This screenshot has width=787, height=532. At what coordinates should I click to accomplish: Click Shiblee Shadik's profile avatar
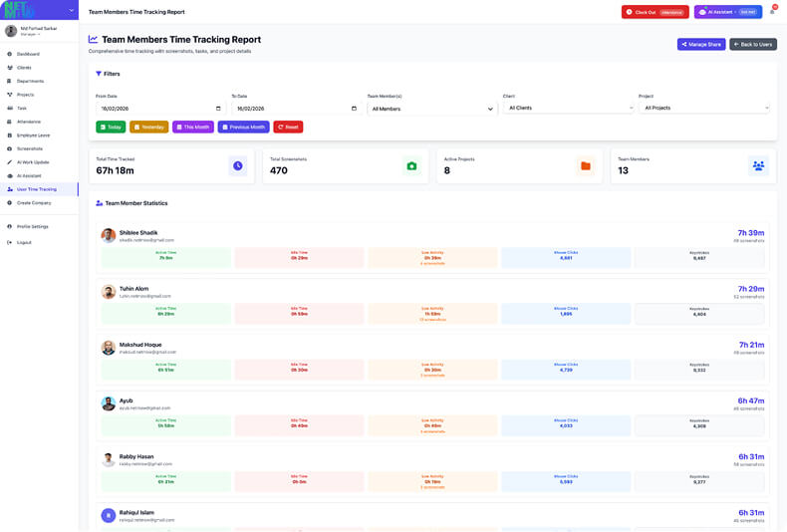[x=109, y=236]
